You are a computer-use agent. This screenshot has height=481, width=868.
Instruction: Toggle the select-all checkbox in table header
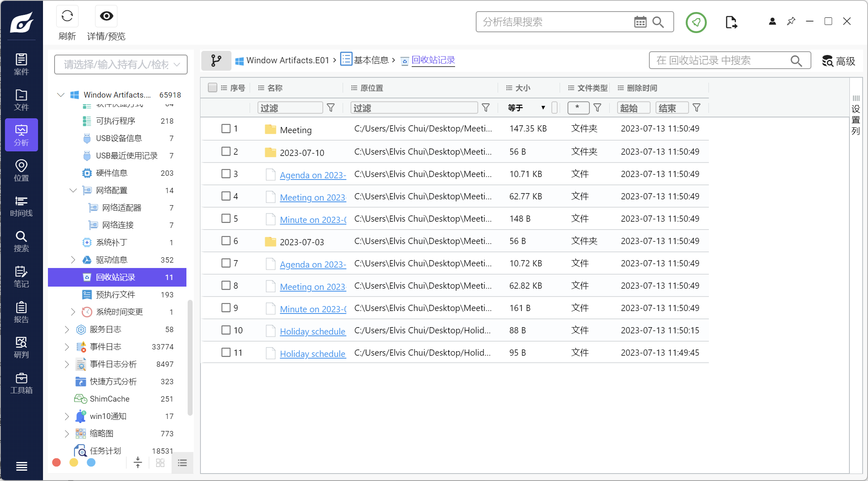(x=212, y=88)
